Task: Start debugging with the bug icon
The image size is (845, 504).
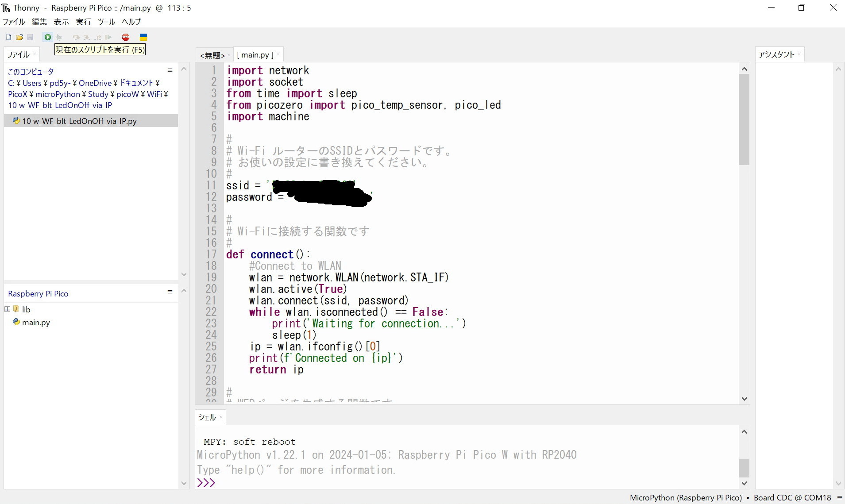Action: pos(59,37)
